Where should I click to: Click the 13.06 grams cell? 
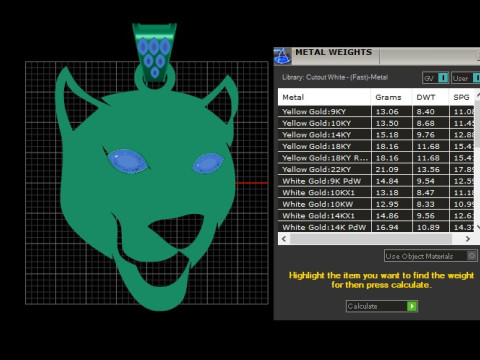tap(391, 111)
